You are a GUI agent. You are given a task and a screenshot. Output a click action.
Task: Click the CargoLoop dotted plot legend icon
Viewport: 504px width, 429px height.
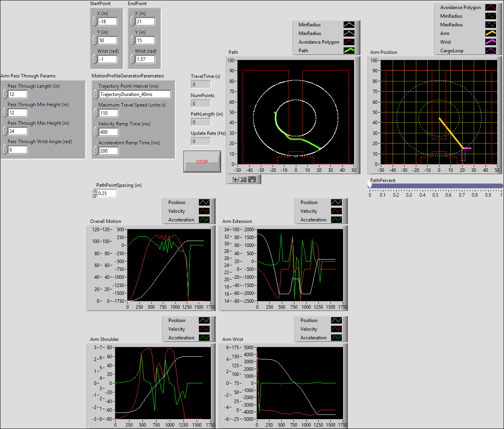491,51
